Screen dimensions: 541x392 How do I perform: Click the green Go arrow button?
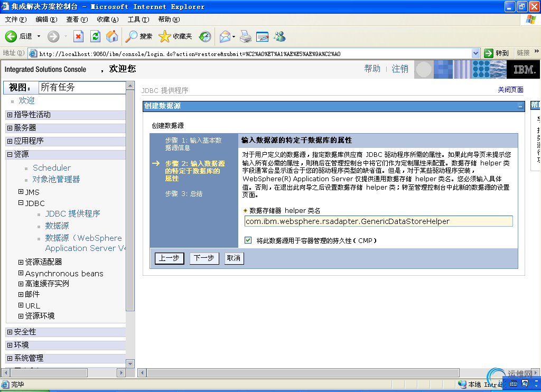tap(489, 53)
